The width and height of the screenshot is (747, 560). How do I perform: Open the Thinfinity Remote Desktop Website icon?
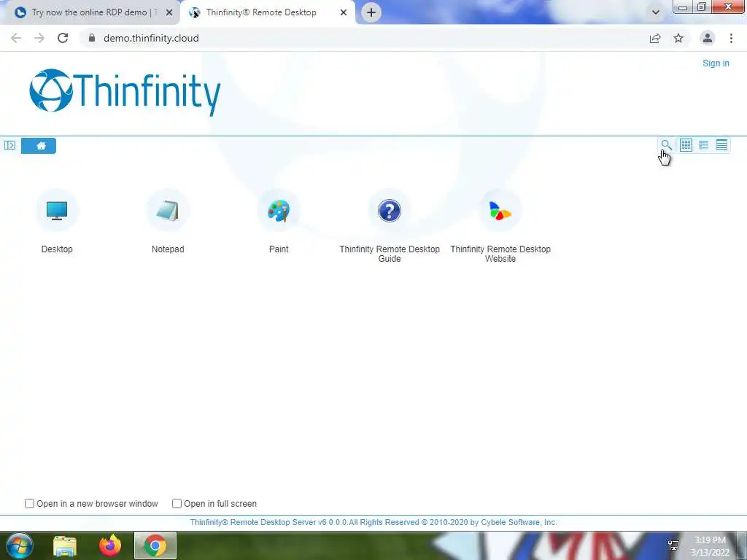[x=500, y=211]
